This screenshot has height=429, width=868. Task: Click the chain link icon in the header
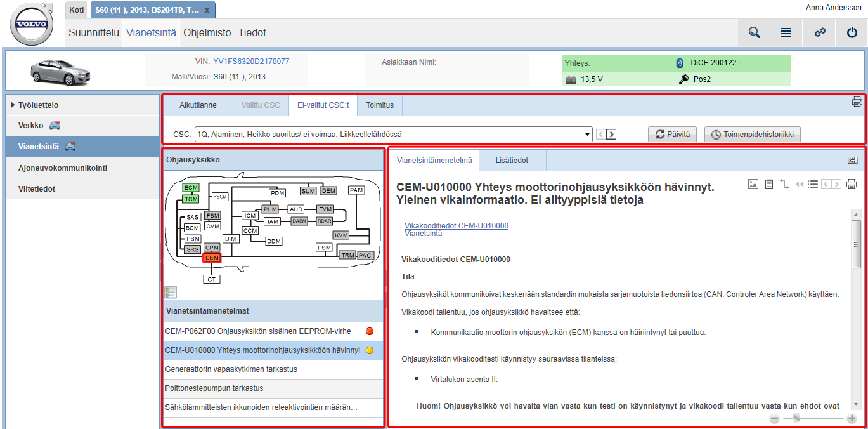[x=820, y=32]
